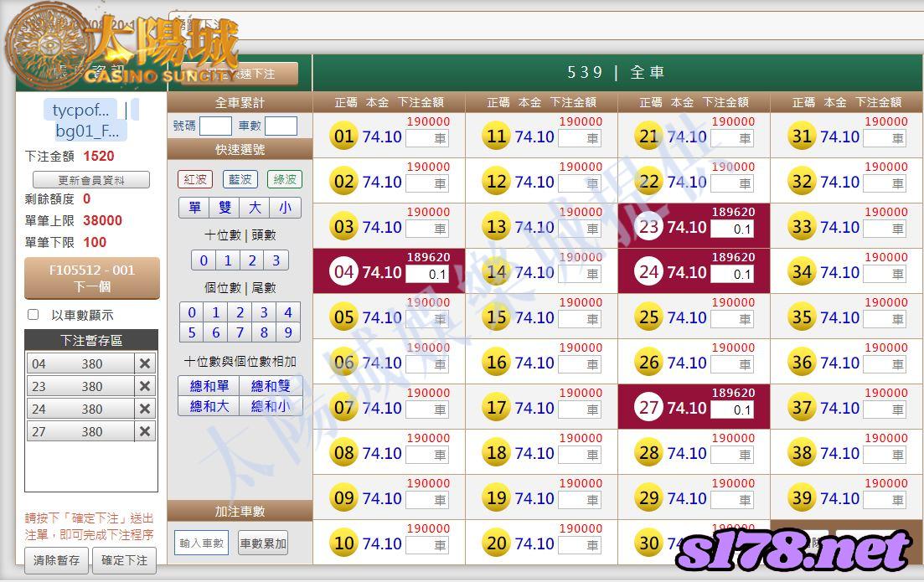This screenshot has width=924, height=582.
Task: Select ball number 33
Action: pos(802,227)
